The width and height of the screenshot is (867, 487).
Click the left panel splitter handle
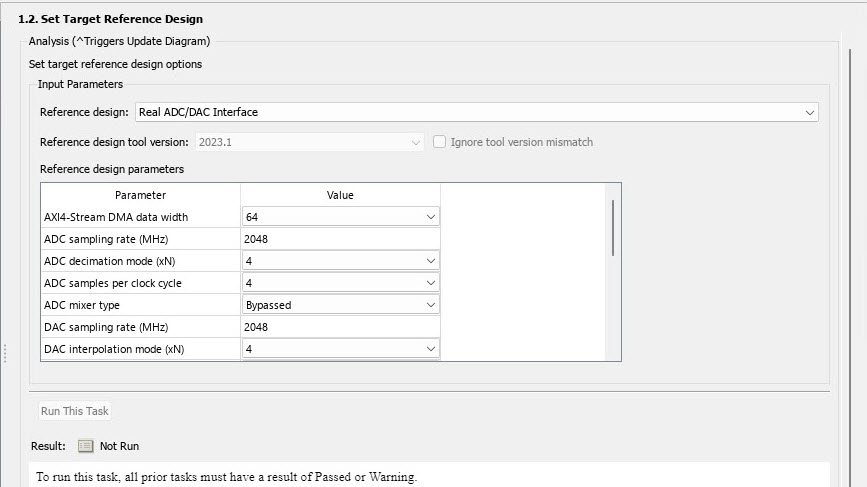[x=5, y=353]
